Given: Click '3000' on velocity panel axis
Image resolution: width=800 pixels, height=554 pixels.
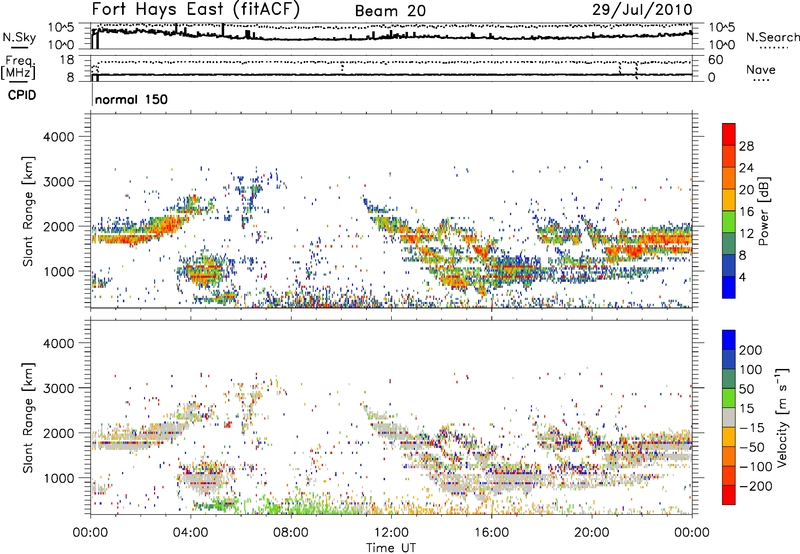Looking at the screenshot, I should point(59,388).
